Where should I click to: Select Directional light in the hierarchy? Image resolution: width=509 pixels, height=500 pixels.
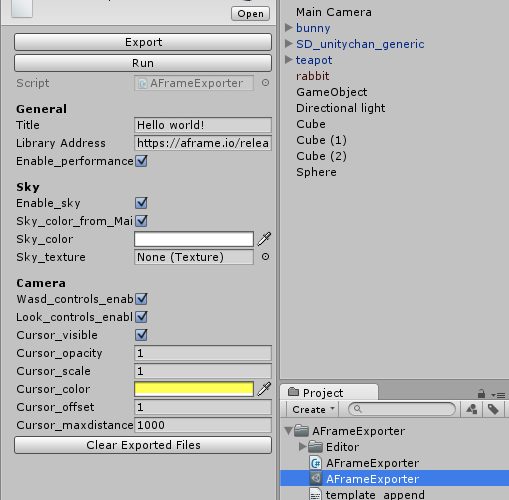pos(340,108)
